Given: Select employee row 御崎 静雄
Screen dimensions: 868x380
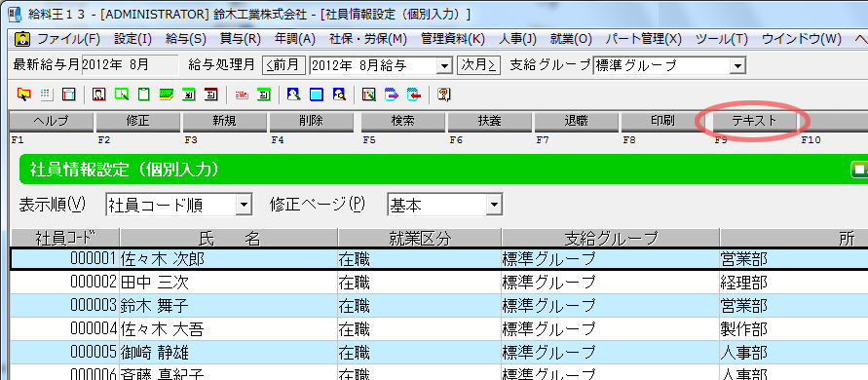Looking at the screenshot, I should click(439, 353).
